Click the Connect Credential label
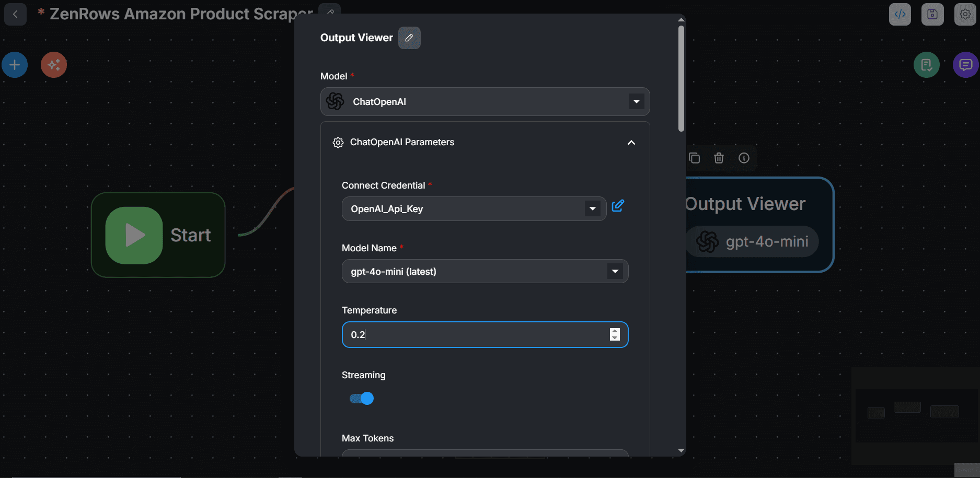This screenshot has height=478, width=980. [x=383, y=185]
